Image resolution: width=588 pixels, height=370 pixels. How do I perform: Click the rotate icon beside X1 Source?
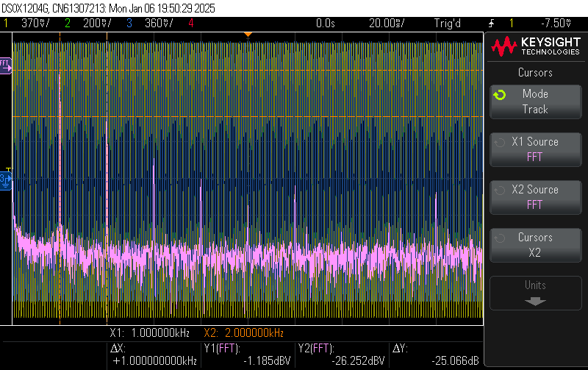click(x=500, y=143)
